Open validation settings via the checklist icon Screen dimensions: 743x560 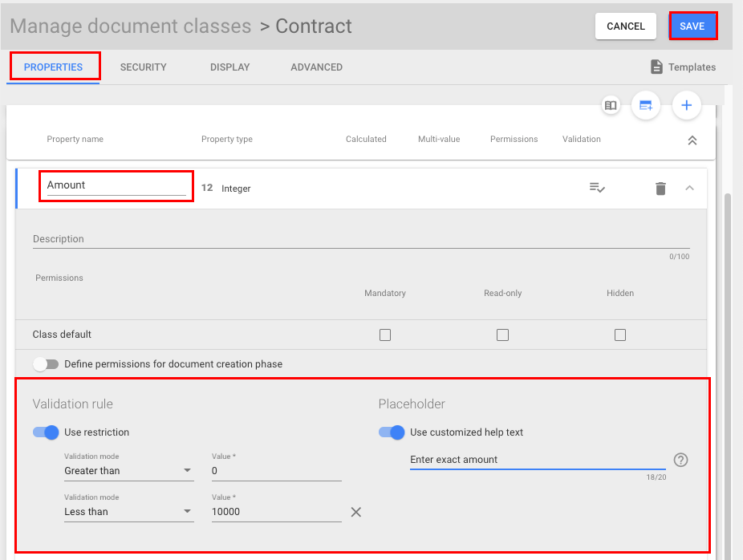(597, 187)
